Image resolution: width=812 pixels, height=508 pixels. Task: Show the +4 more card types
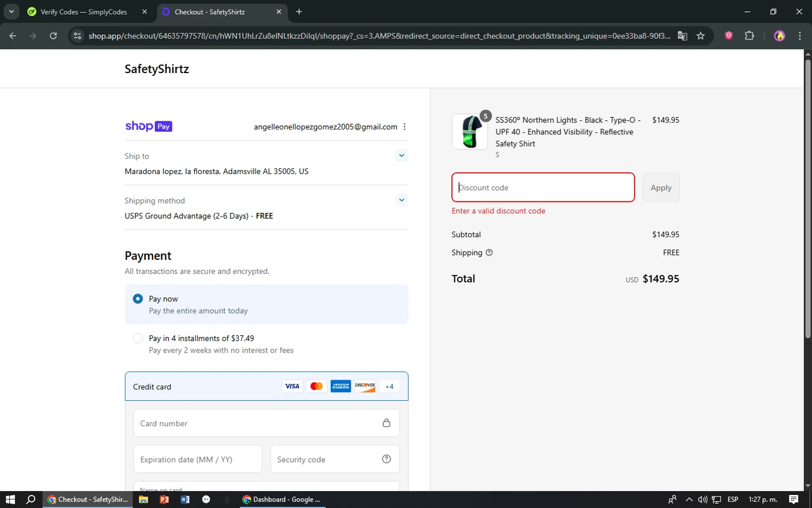click(x=389, y=387)
